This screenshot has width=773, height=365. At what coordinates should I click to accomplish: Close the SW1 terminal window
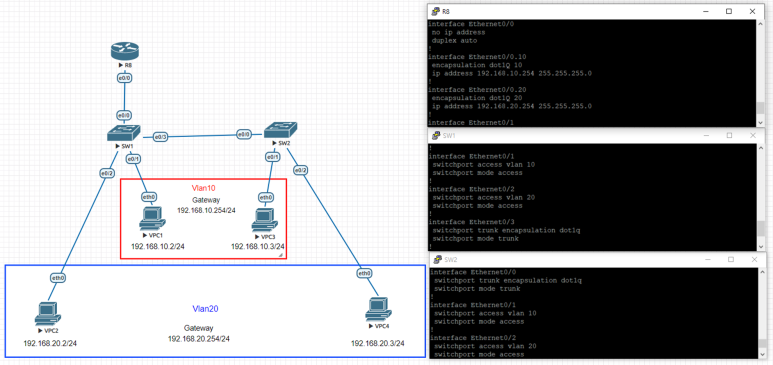click(x=753, y=136)
